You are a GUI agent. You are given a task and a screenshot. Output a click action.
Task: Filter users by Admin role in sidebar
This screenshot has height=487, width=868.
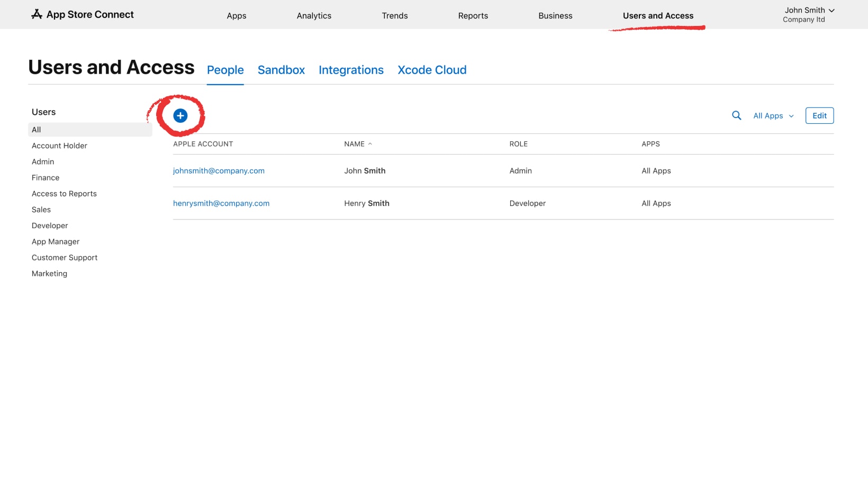tap(43, 161)
